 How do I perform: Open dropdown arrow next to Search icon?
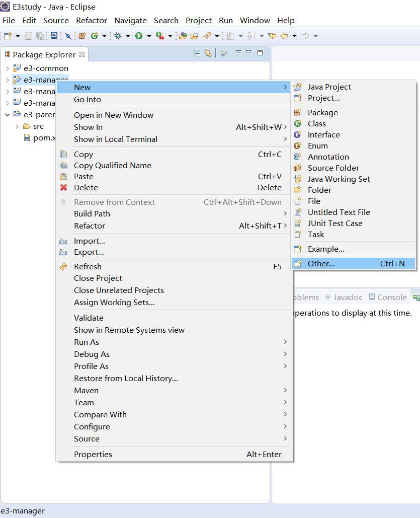217,36
